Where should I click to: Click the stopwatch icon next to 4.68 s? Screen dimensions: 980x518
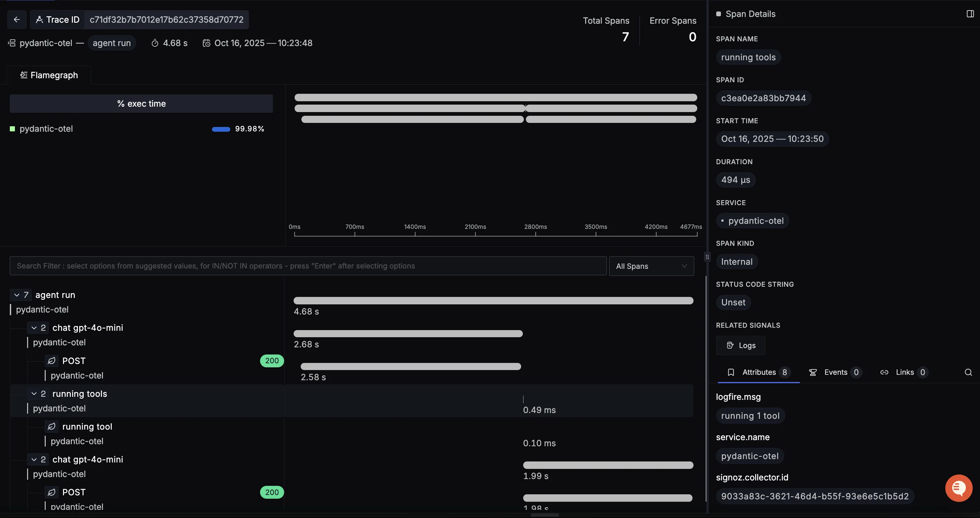(154, 43)
